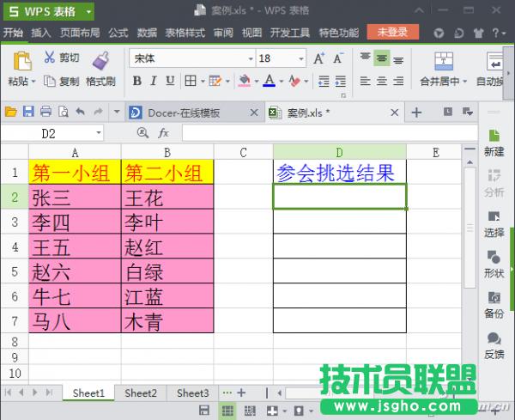Click the insert function fx icon
This screenshot has height=420, width=515.
coord(163,133)
